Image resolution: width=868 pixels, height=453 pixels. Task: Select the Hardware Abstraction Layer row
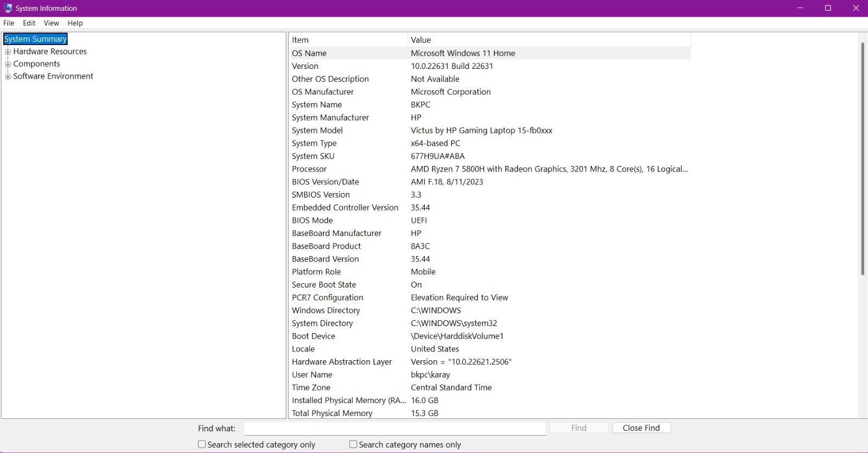pyautogui.click(x=489, y=362)
